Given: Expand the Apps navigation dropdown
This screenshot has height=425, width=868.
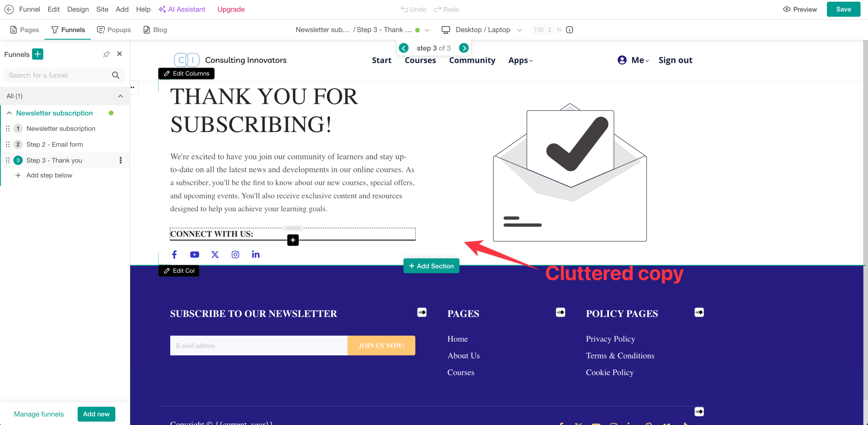Looking at the screenshot, I should [x=520, y=60].
